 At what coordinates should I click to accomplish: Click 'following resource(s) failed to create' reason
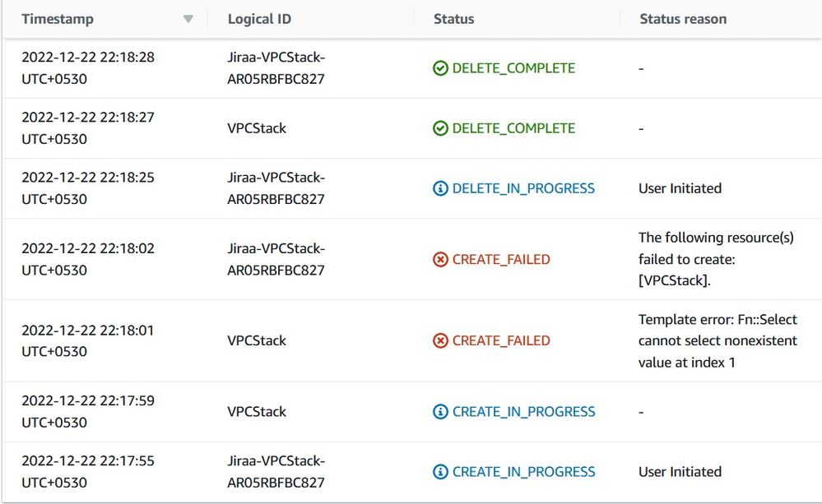[x=716, y=259]
